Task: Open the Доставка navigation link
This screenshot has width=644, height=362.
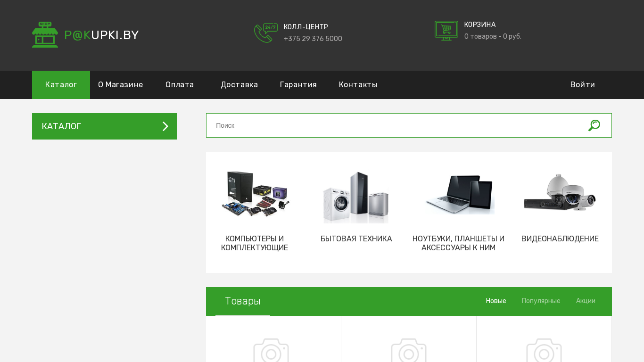Action: pos(239,85)
